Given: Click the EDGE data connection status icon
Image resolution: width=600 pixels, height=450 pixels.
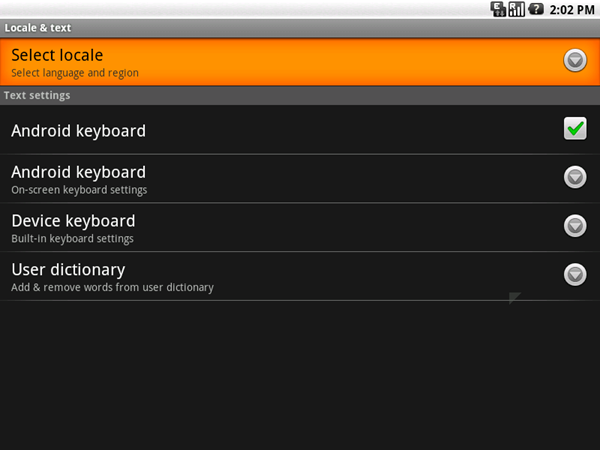Looking at the screenshot, I should [498, 9].
